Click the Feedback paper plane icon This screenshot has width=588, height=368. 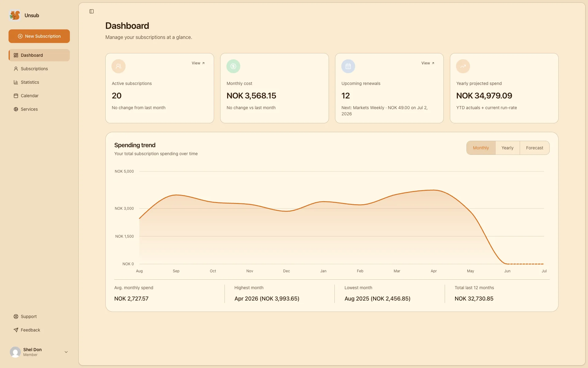coord(16,330)
